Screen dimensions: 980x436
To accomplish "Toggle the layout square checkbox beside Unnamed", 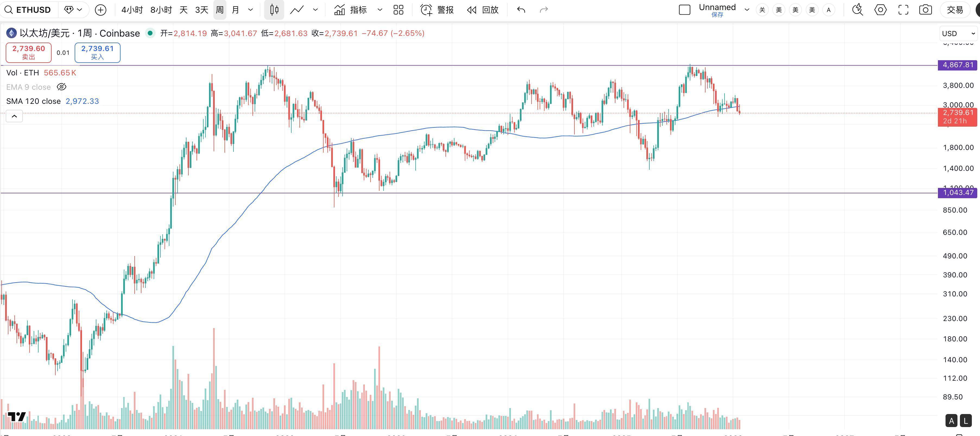I will coord(684,10).
